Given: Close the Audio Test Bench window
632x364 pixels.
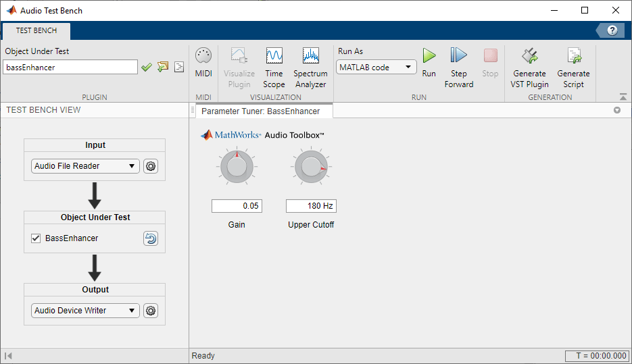Looking at the screenshot, I should pyautogui.click(x=616, y=11).
